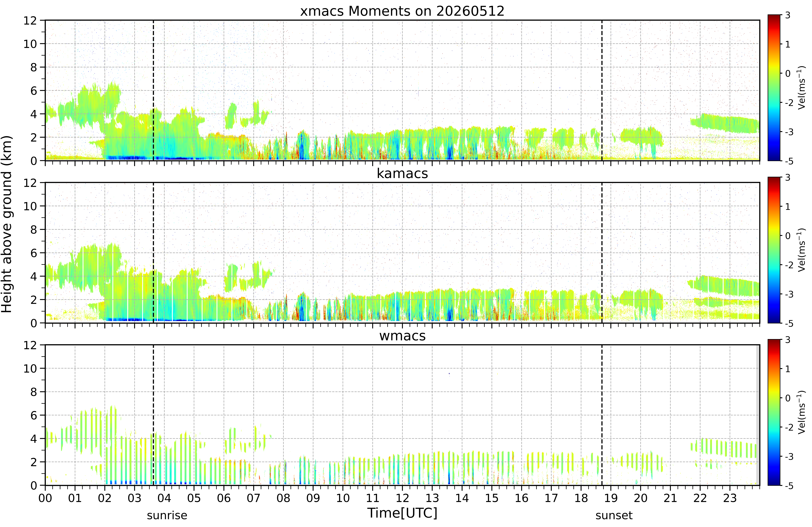Click the xmacs panel velocity colorbar

tap(774, 88)
